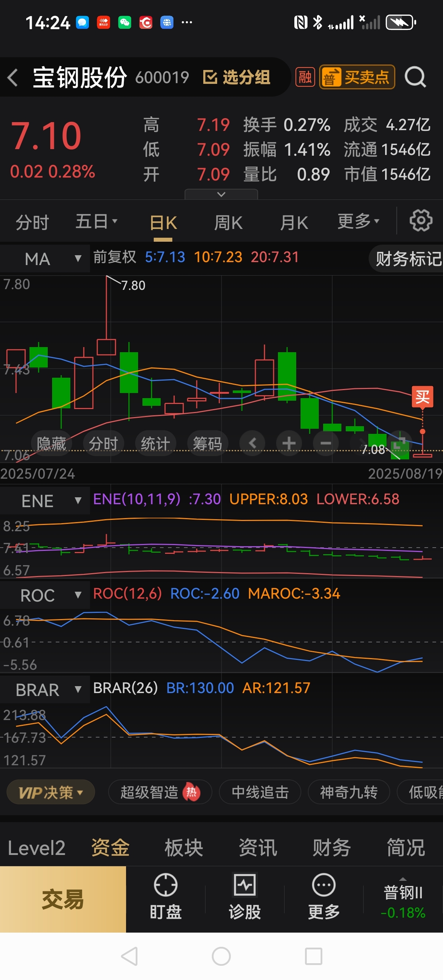Tap the 热 hot badge icon
The height and width of the screenshot is (980, 443).
coord(191,793)
